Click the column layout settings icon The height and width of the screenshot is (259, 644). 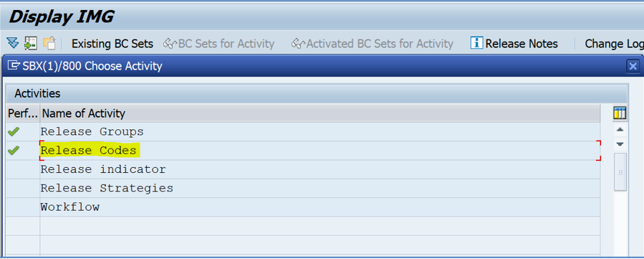(620, 113)
